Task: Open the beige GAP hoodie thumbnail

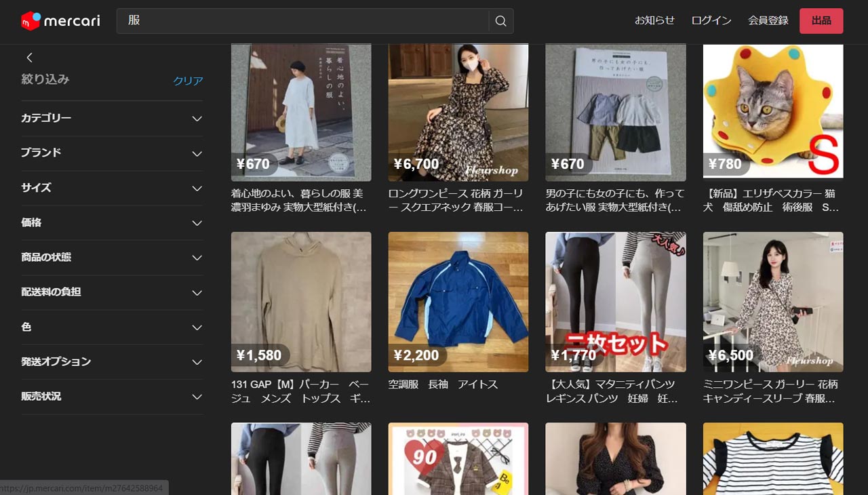Action: pyautogui.click(x=301, y=302)
